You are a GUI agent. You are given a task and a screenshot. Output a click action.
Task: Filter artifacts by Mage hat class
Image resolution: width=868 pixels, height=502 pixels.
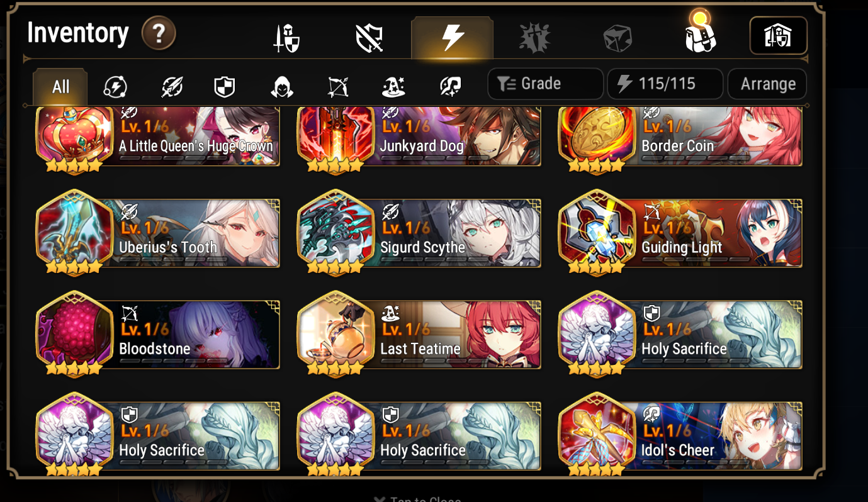pyautogui.click(x=393, y=87)
